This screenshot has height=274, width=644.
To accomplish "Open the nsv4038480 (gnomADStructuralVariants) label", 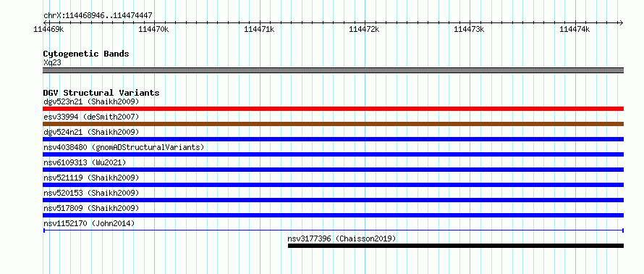I will click(x=124, y=147).
